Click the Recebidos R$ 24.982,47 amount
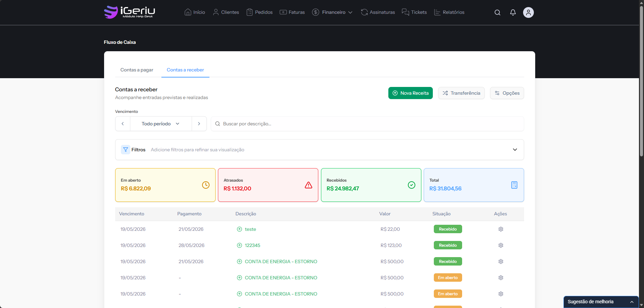Screen dimensions: 644x308 point(343,189)
